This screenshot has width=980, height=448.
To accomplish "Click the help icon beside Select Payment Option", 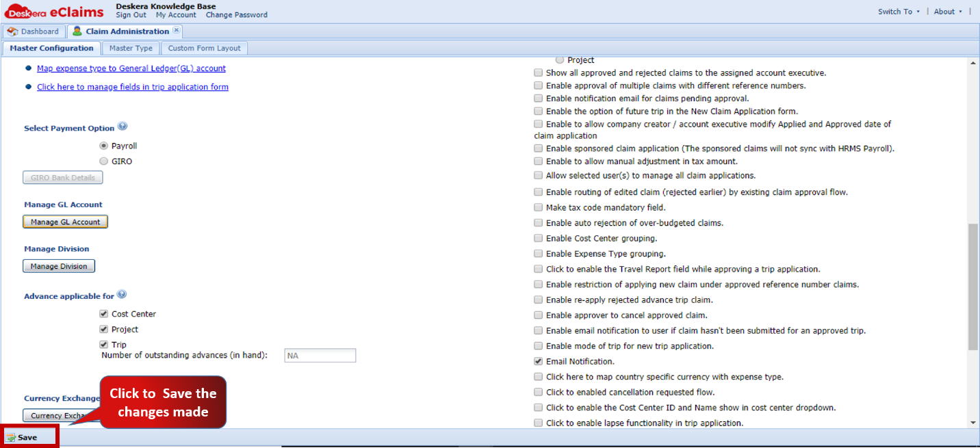I will pos(122,127).
